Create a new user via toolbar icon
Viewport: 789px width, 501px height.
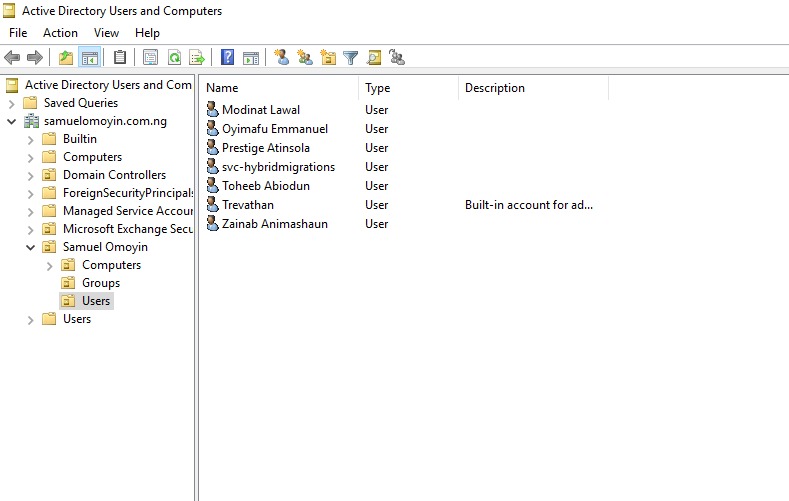pyautogui.click(x=282, y=57)
